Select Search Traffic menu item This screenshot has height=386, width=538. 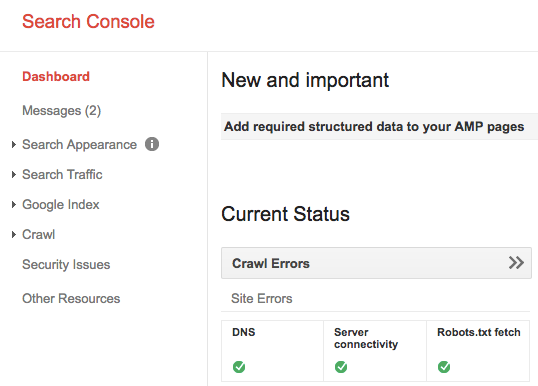[62, 174]
